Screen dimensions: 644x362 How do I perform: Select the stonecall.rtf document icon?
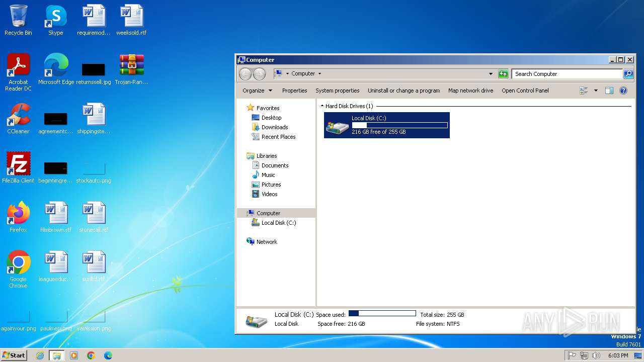click(x=94, y=217)
